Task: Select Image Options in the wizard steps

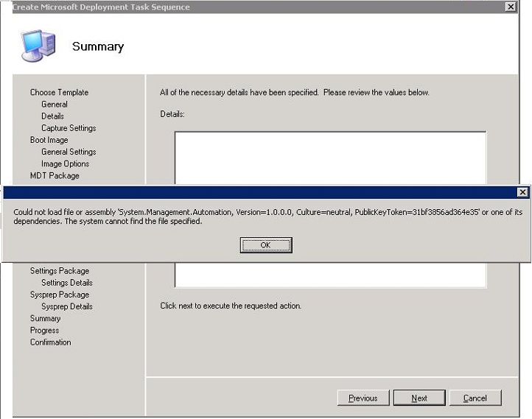Action: click(x=65, y=163)
